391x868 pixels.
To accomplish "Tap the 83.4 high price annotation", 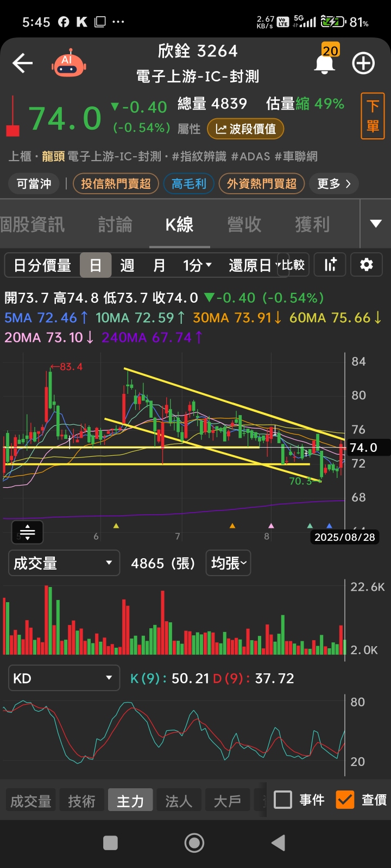I will [66, 367].
